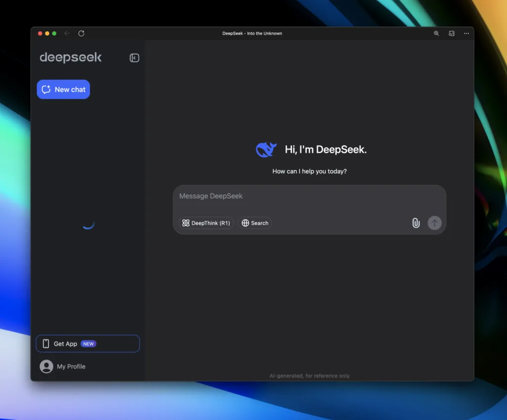The width and height of the screenshot is (507, 420).
Task: Open the cast/sidebar icon in title bar
Action: pos(452,33)
